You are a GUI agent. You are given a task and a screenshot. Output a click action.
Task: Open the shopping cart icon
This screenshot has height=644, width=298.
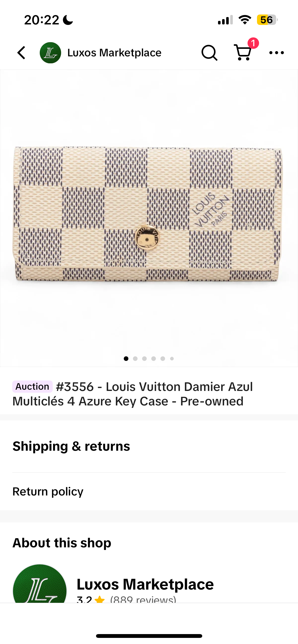[243, 53]
